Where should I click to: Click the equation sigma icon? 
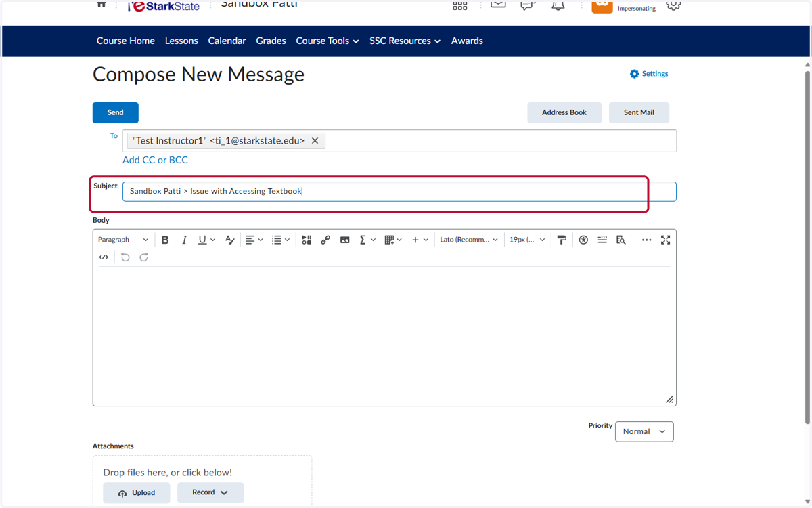363,240
